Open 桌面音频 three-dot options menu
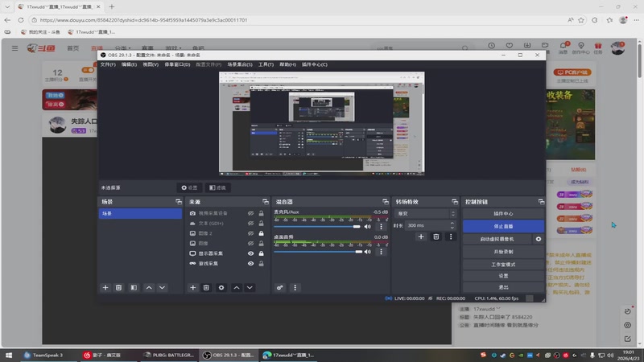This screenshot has height=362, width=644. (382, 252)
